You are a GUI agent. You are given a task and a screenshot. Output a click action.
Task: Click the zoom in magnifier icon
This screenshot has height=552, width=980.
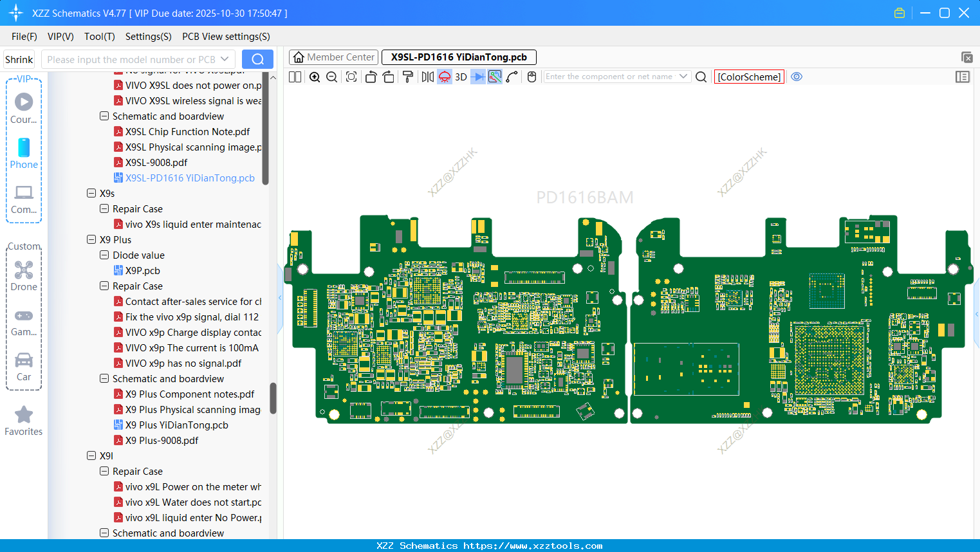coord(315,77)
